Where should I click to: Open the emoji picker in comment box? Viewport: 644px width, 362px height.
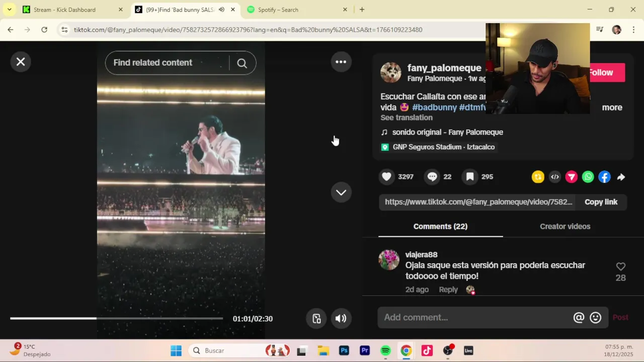[x=596, y=317]
